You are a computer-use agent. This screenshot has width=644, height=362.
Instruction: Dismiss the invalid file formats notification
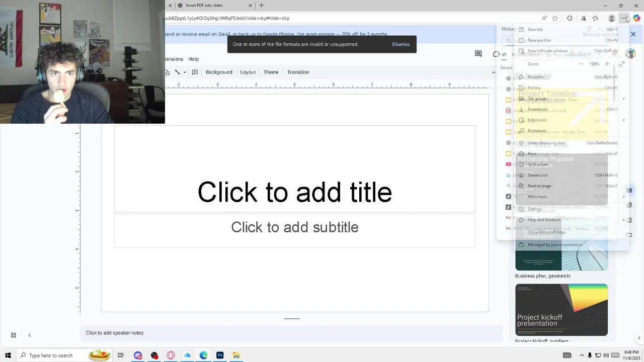click(x=401, y=44)
